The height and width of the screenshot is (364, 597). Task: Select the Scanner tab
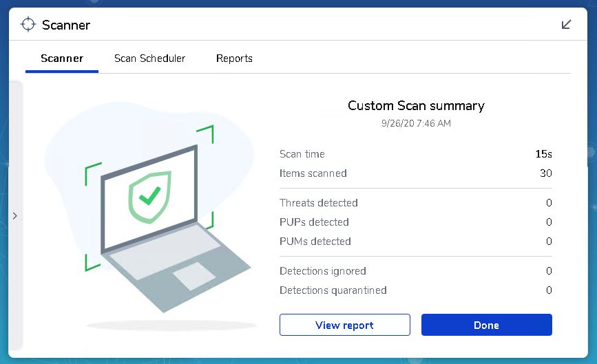point(62,58)
